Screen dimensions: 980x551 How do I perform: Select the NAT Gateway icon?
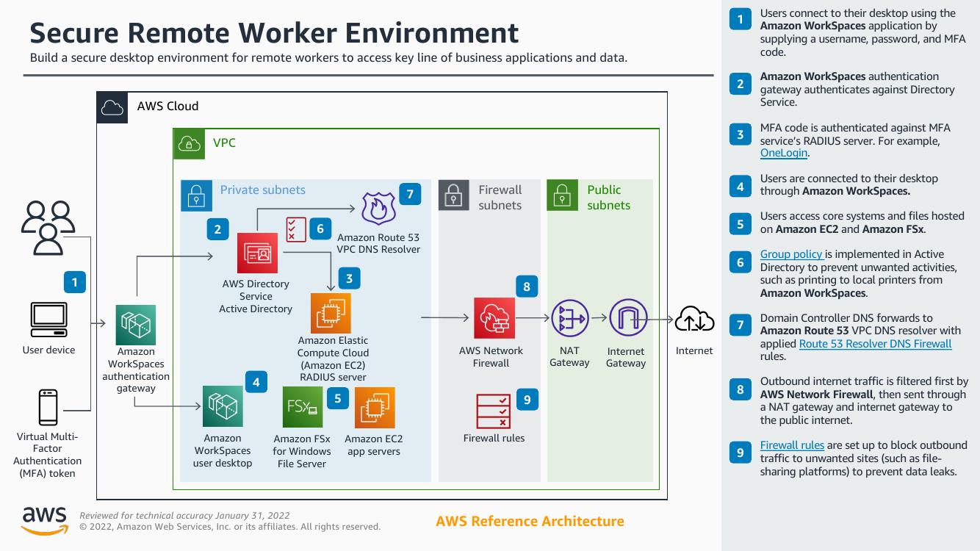point(569,318)
